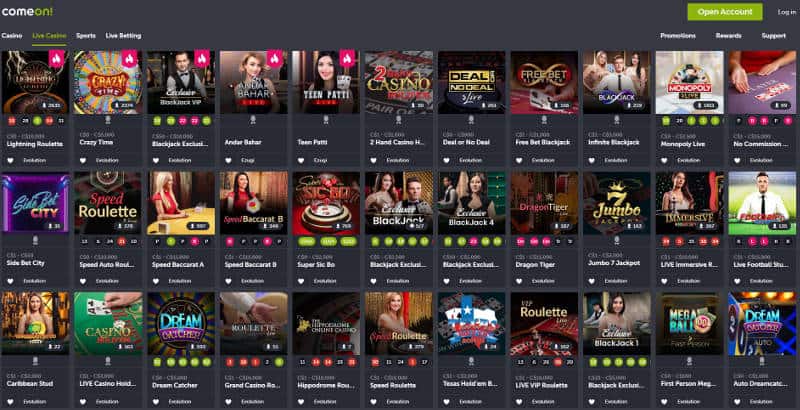The width and height of the screenshot is (800, 410).
Task: Open the Casino tab
Action: (x=12, y=36)
